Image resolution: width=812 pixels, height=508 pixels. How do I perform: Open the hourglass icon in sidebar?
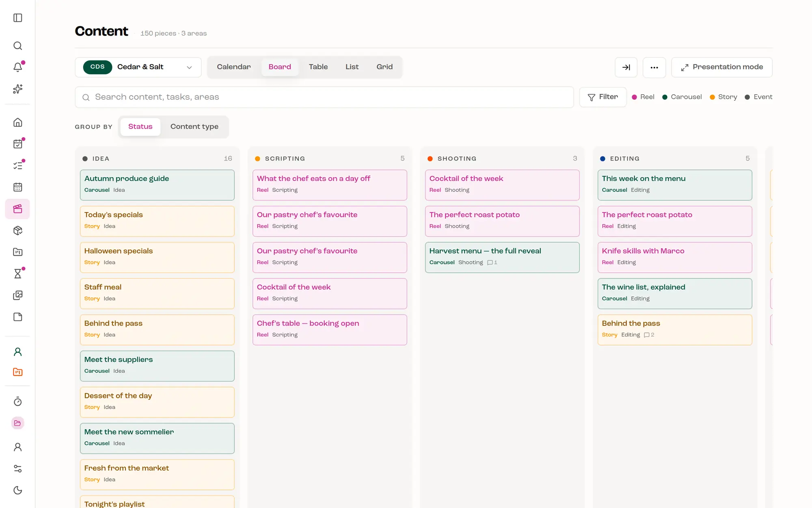tap(17, 274)
